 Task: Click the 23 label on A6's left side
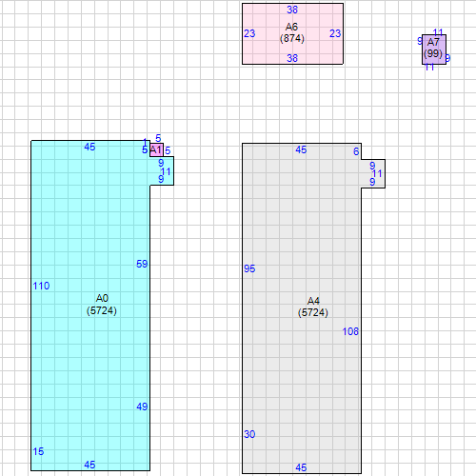249,33
